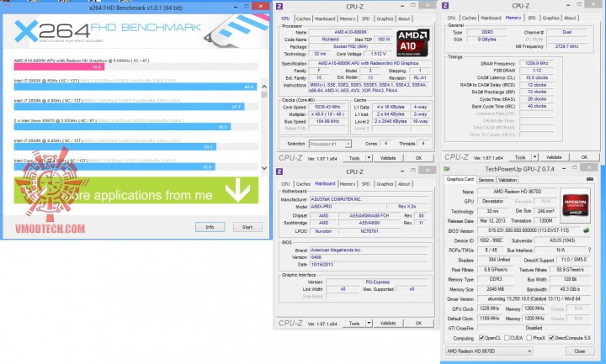Click the Bus Interface question mark icon
Screen dimensions: 606x364
point(589,251)
